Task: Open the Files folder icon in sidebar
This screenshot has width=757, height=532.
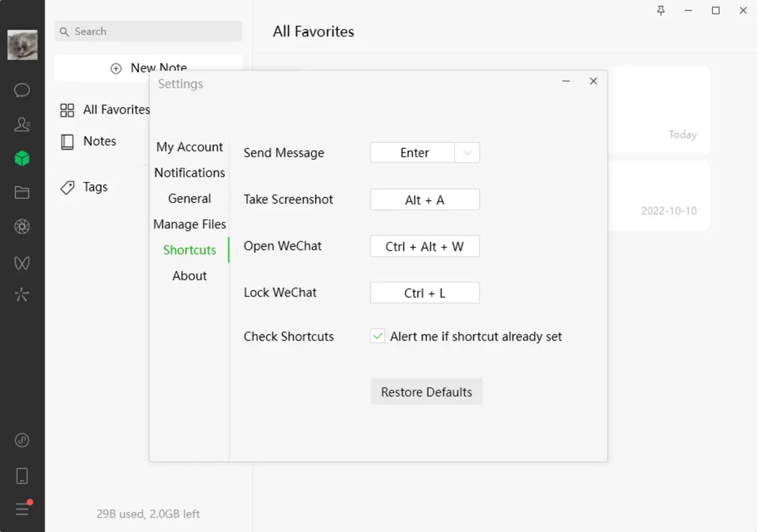Action: (22, 192)
